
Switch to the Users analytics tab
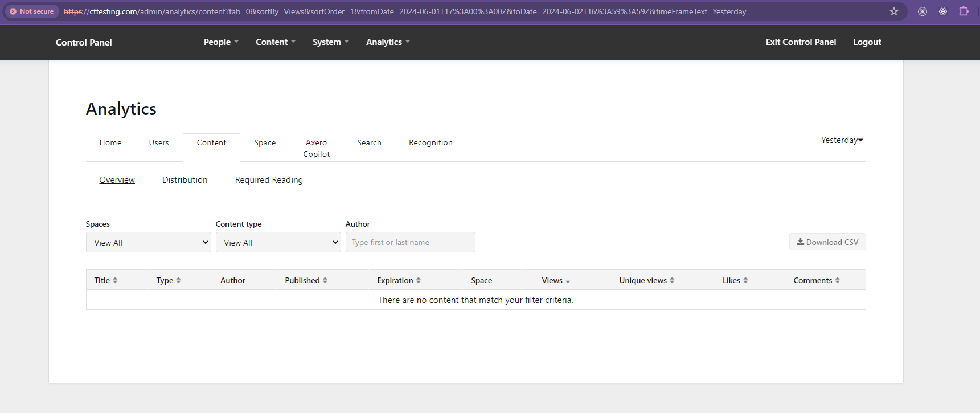click(x=159, y=142)
